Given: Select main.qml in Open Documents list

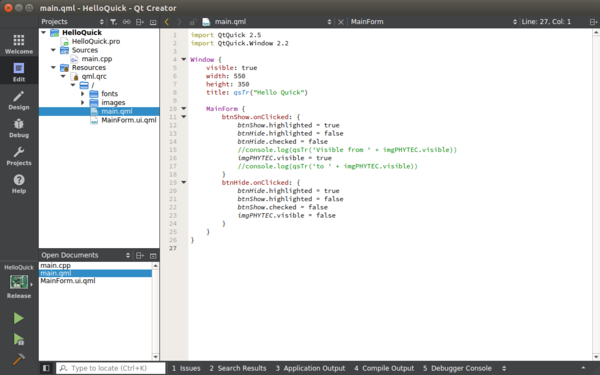Looking at the screenshot, I should (x=95, y=273).
